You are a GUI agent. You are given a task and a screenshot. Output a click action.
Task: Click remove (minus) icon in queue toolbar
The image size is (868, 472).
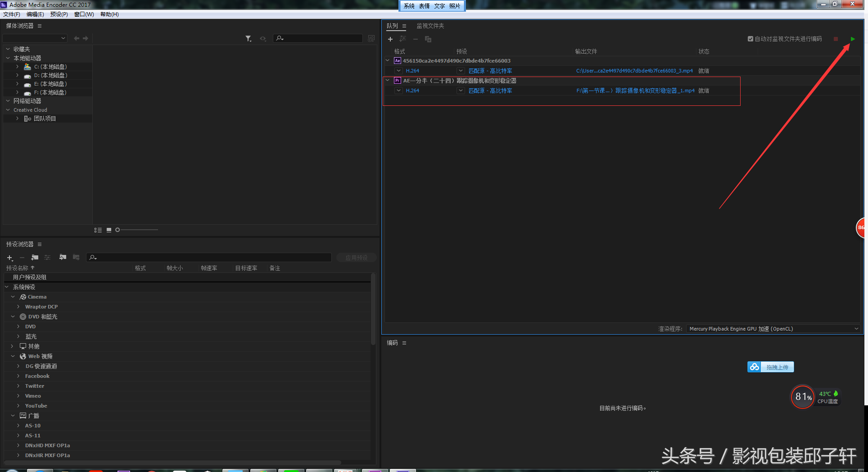click(x=416, y=39)
